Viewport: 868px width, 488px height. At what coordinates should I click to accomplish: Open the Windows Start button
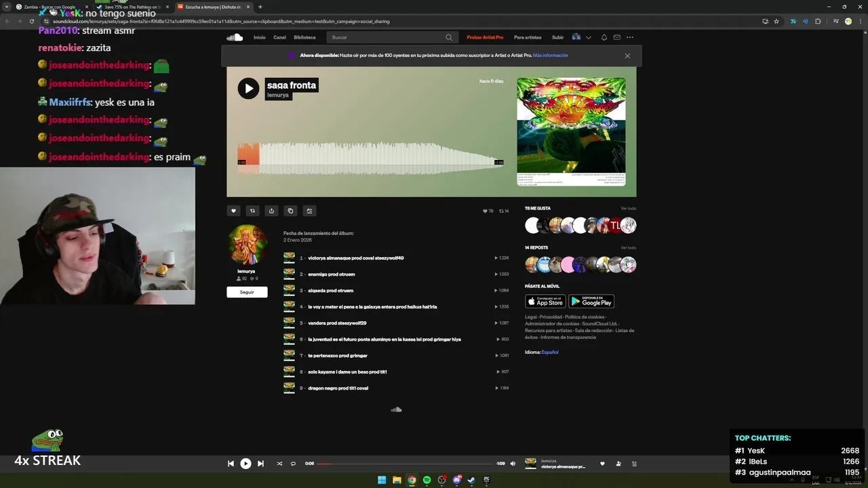pos(382,480)
